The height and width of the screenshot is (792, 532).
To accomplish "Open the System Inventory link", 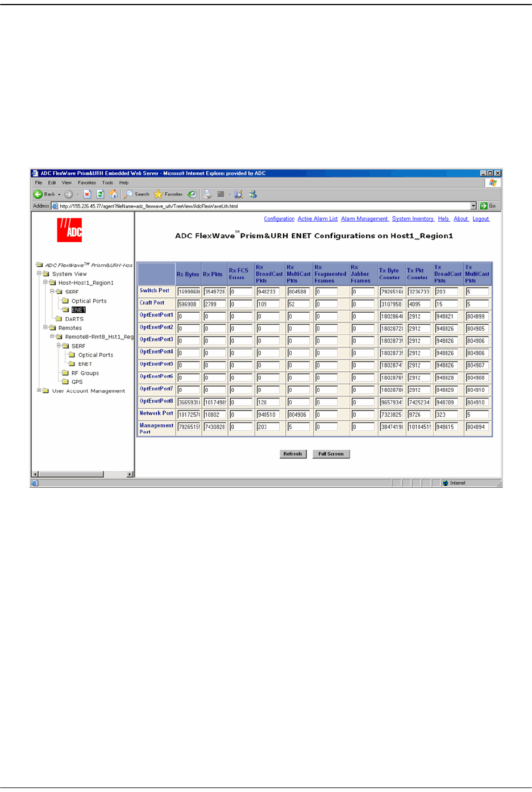I will [x=413, y=219].
